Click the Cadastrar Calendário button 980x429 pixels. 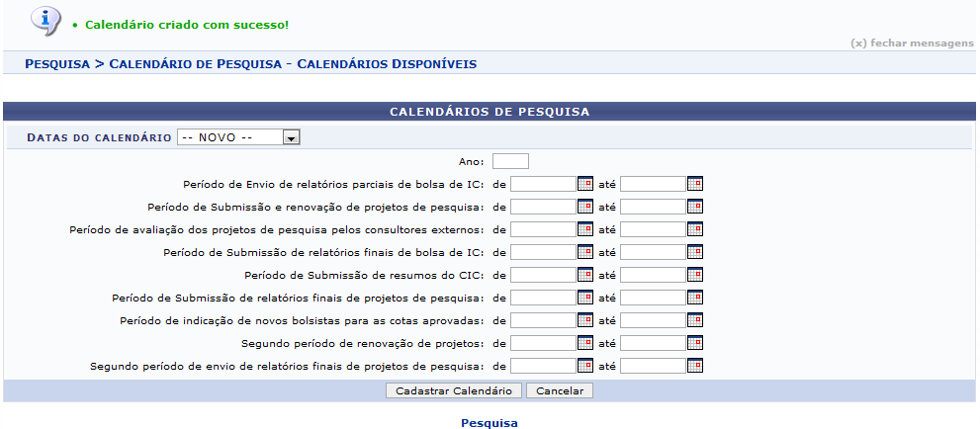point(453,390)
